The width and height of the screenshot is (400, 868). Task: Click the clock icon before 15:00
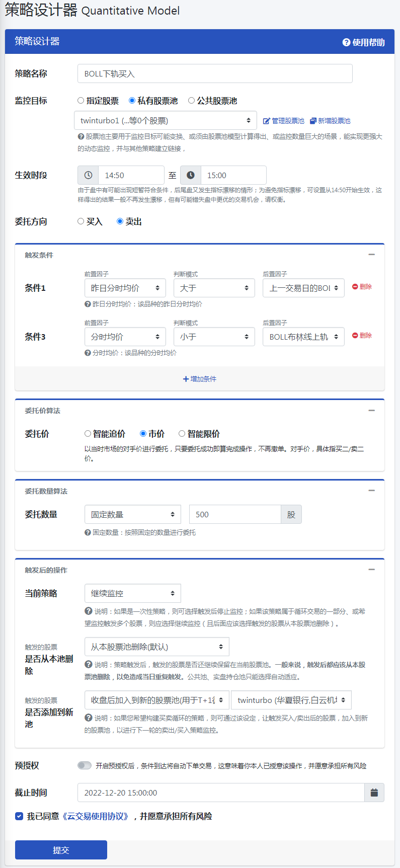pos(191,175)
